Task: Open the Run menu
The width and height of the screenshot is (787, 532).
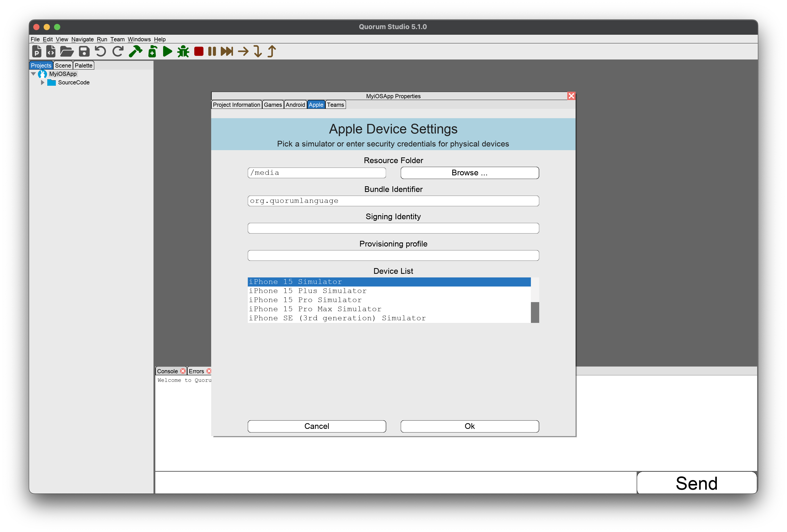Action: (102, 39)
